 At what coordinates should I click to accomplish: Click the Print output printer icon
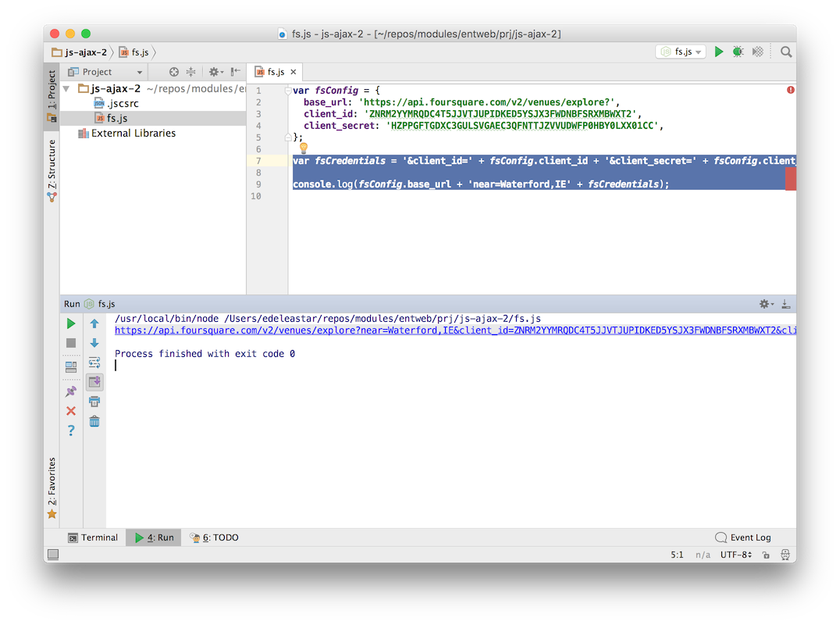(x=94, y=402)
